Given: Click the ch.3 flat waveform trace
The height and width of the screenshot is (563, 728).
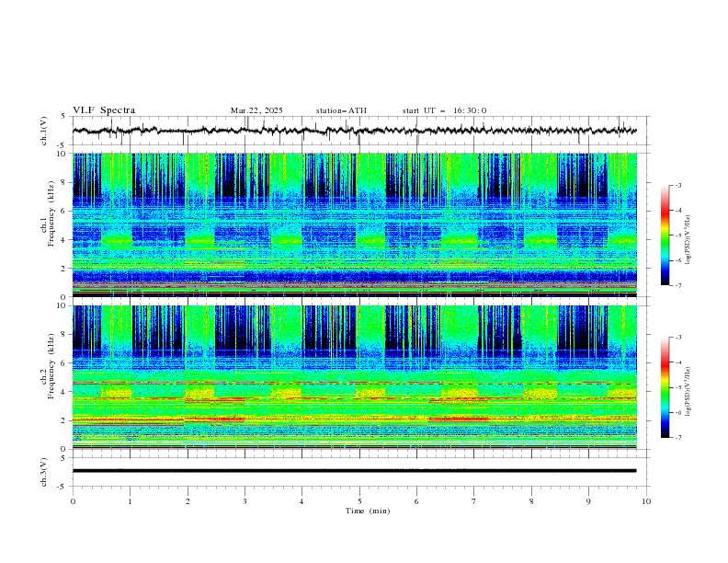Looking at the screenshot, I should [x=354, y=471].
